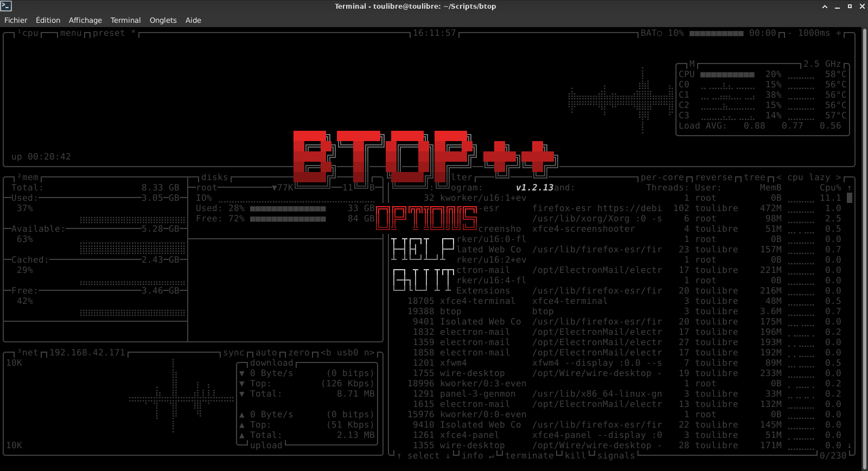Cycle the preset layout in cpu box
868x471 pixels.
[108, 33]
